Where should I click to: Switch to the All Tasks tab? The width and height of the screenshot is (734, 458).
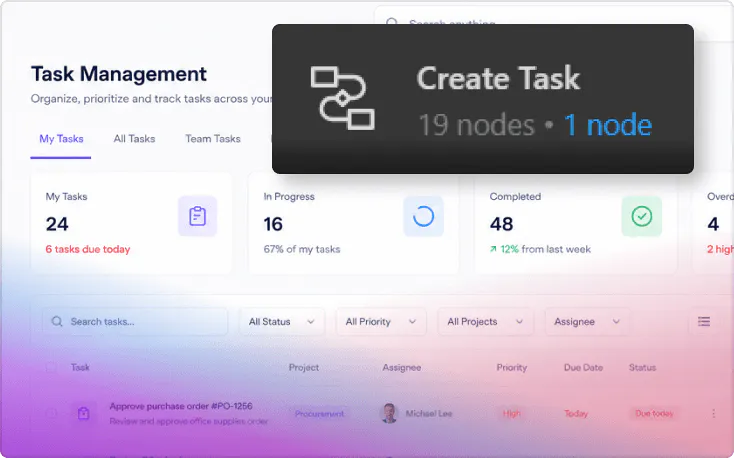134,139
